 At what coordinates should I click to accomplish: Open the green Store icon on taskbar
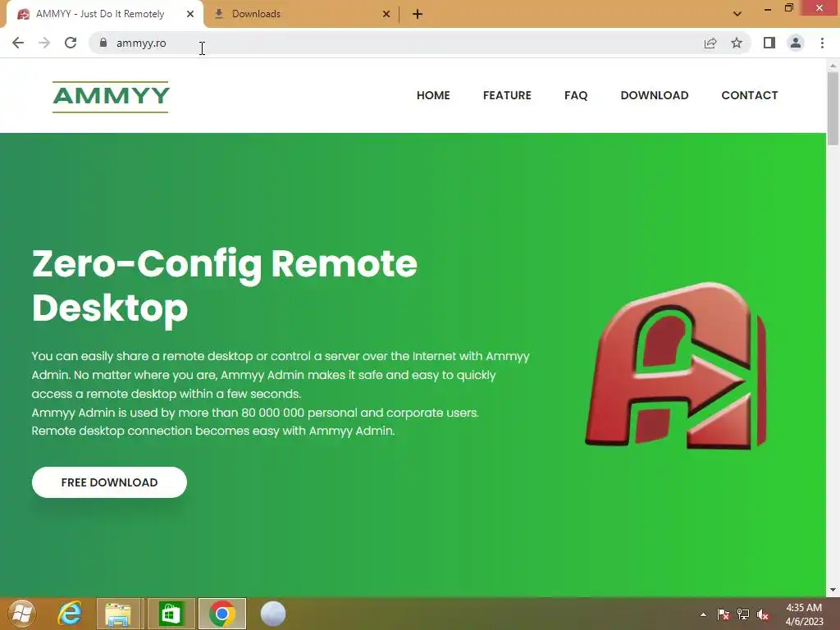coord(171,614)
